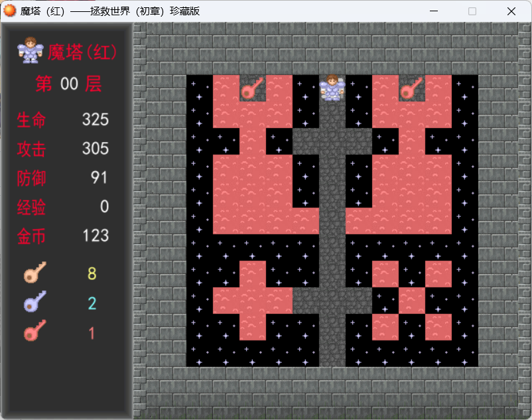This screenshot has height=420, width=532.
Task: Click the gold value 123
Action: click(96, 236)
